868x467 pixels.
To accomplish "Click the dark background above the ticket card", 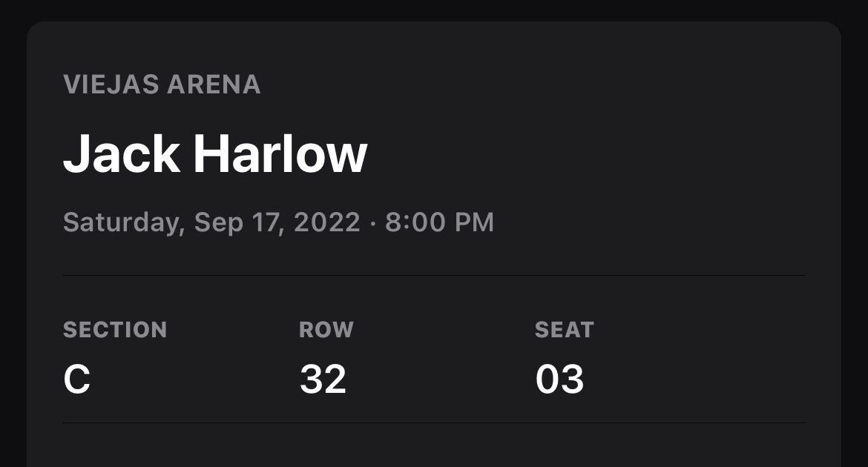I will (434, 10).
